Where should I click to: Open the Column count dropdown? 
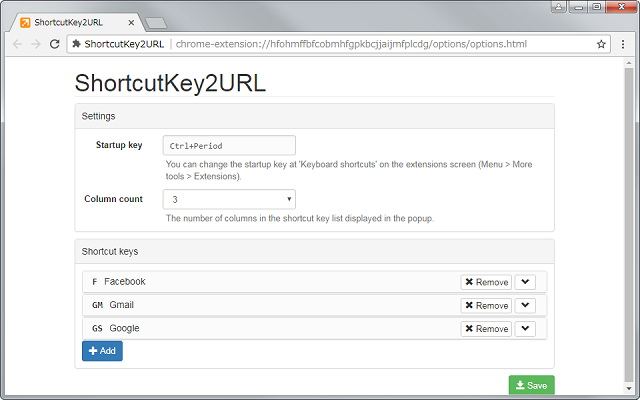(229, 199)
